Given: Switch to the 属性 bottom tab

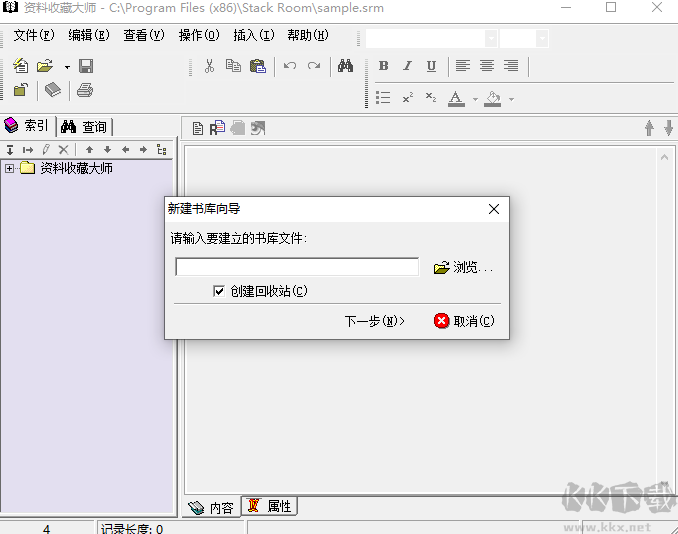Looking at the screenshot, I should [x=269, y=506].
